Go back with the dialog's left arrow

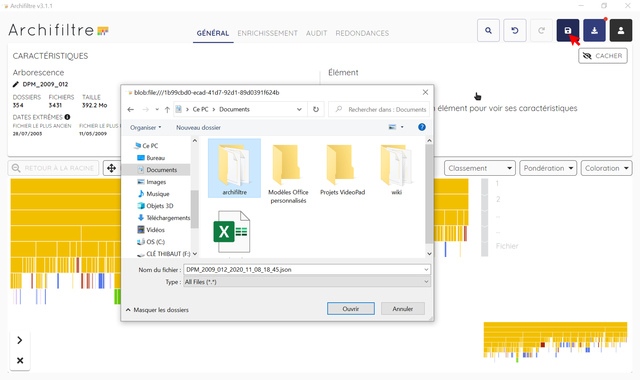click(x=131, y=109)
